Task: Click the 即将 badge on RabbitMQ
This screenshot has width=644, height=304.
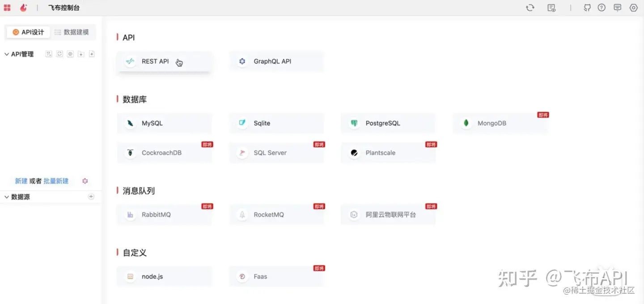Action: pos(207,206)
